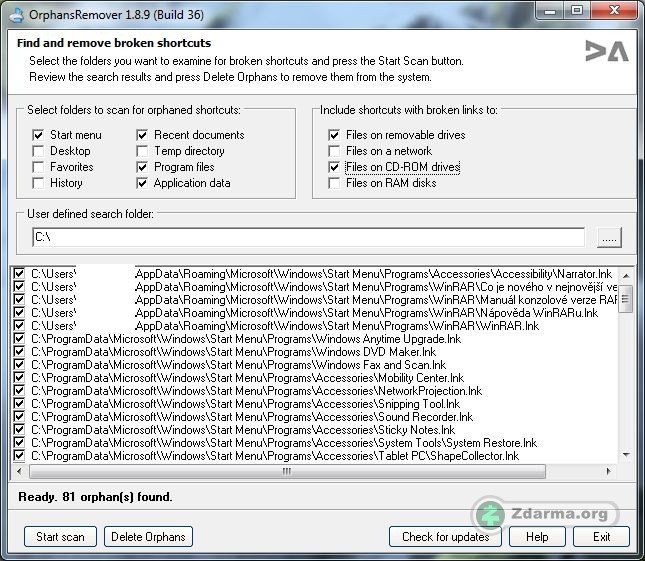The width and height of the screenshot is (645, 561).
Task: Toggle Files on CD-ROM drives
Action: click(x=334, y=167)
